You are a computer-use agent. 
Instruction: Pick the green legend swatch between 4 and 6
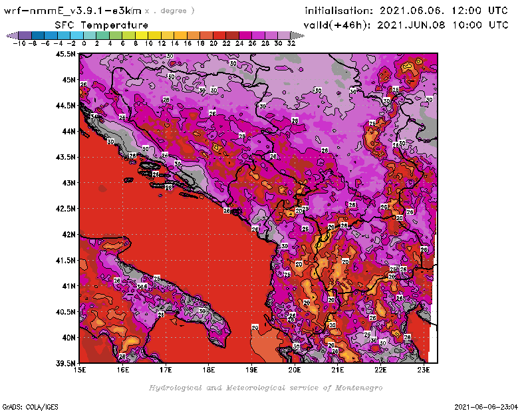pyautogui.click(x=116, y=35)
